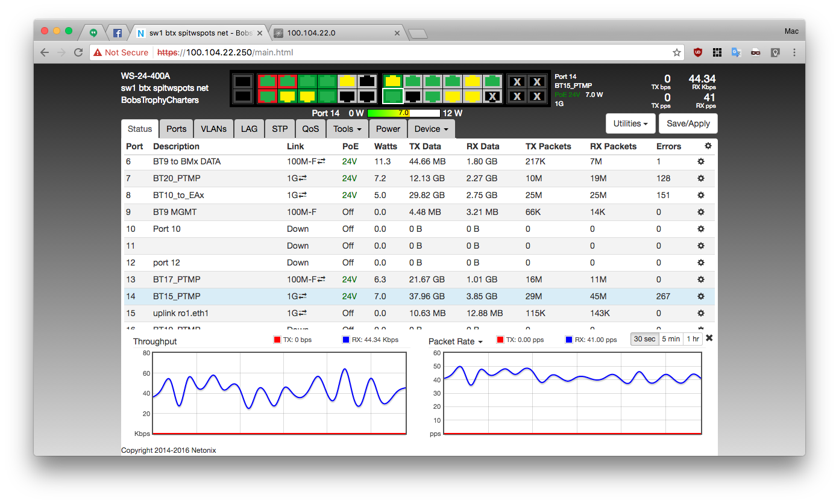Reload the page using the refresh icon
The image size is (839, 504).
click(78, 52)
